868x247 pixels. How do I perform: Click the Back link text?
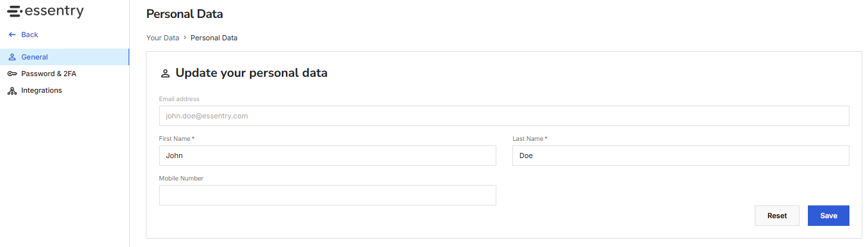[x=29, y=35]
